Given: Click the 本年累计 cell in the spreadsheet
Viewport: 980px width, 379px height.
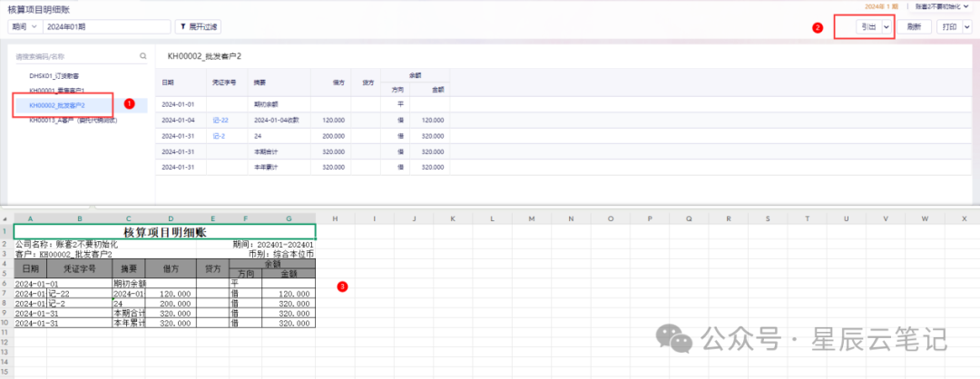Looking at the screenshot, I should [x=129, y=324].
